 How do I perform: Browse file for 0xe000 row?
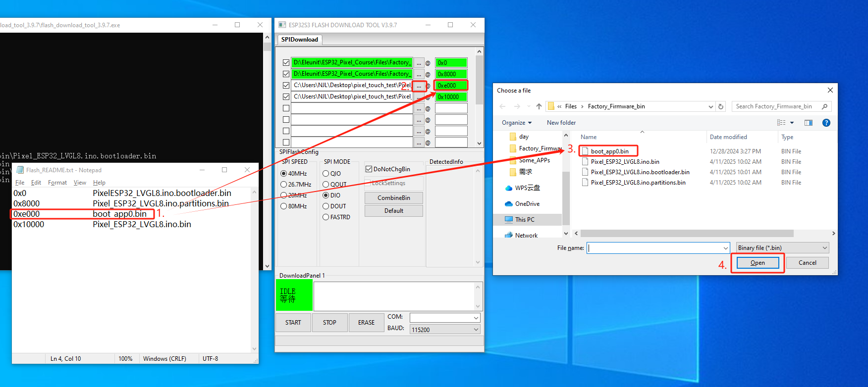coord(419,86)
